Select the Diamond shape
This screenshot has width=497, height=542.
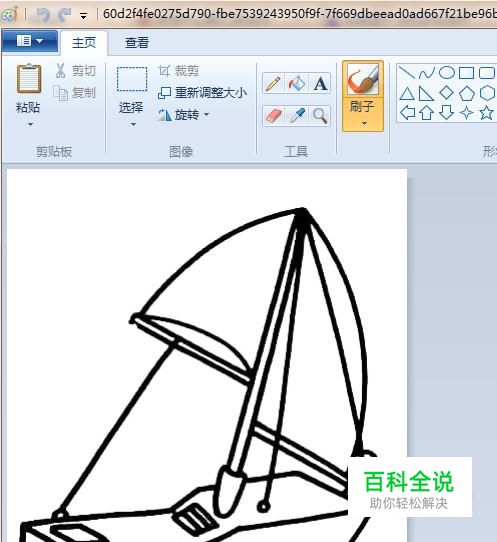(x=447, y=93)
